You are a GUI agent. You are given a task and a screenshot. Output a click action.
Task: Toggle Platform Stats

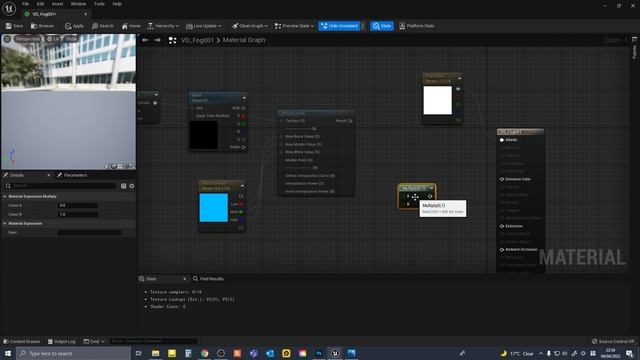(416, 26)
